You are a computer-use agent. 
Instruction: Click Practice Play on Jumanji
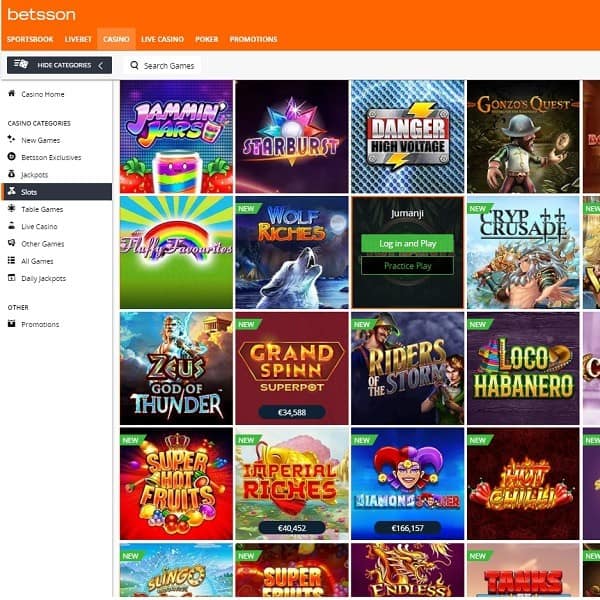(408, 266)
